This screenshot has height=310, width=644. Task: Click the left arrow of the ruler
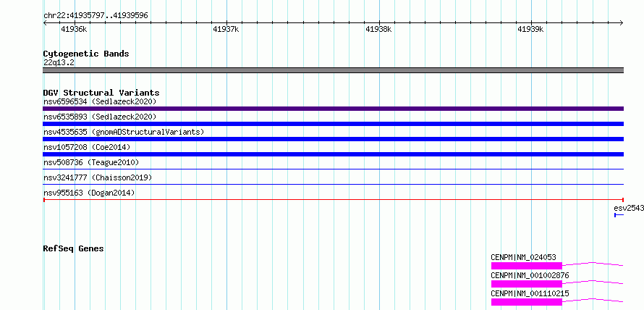(45, 22)
